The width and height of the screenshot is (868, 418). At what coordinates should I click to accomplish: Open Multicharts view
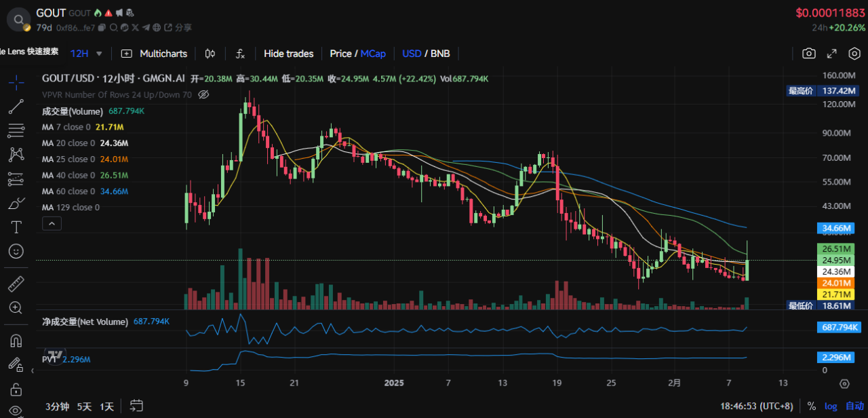[x=154, y=54]
